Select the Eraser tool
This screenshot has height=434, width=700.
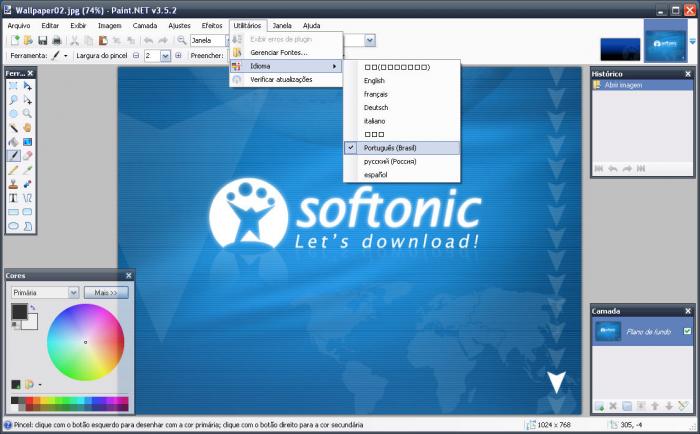27,156
